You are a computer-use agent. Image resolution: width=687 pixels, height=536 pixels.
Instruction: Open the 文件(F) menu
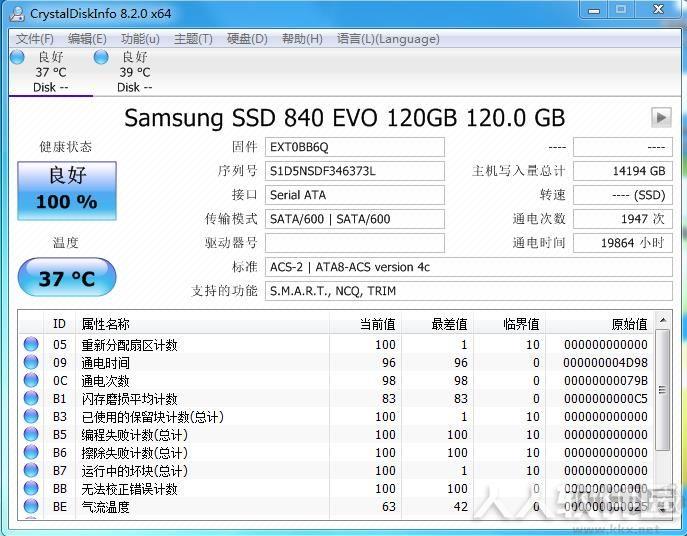tap(35, 39)
